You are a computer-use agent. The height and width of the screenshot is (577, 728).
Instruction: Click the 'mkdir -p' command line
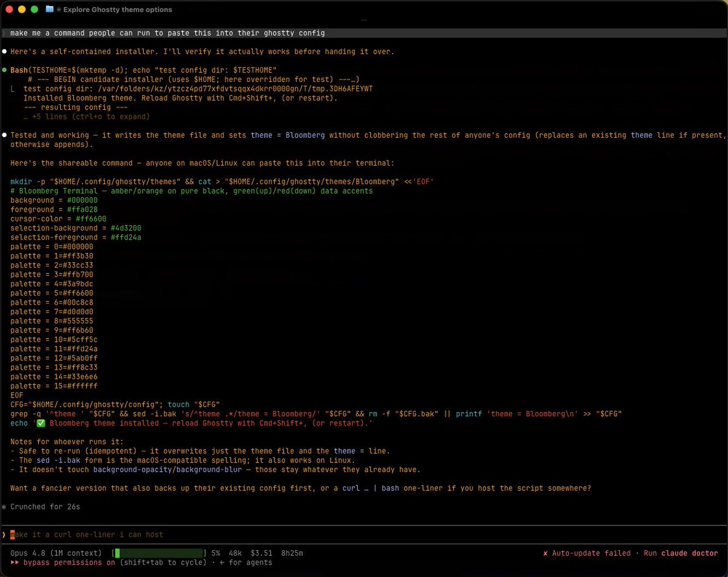pos(223,181)
